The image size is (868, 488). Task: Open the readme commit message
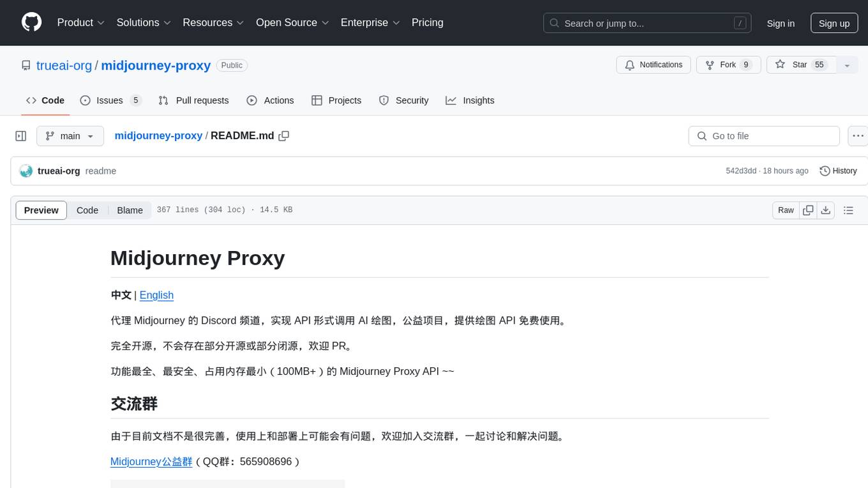[101, 171]
